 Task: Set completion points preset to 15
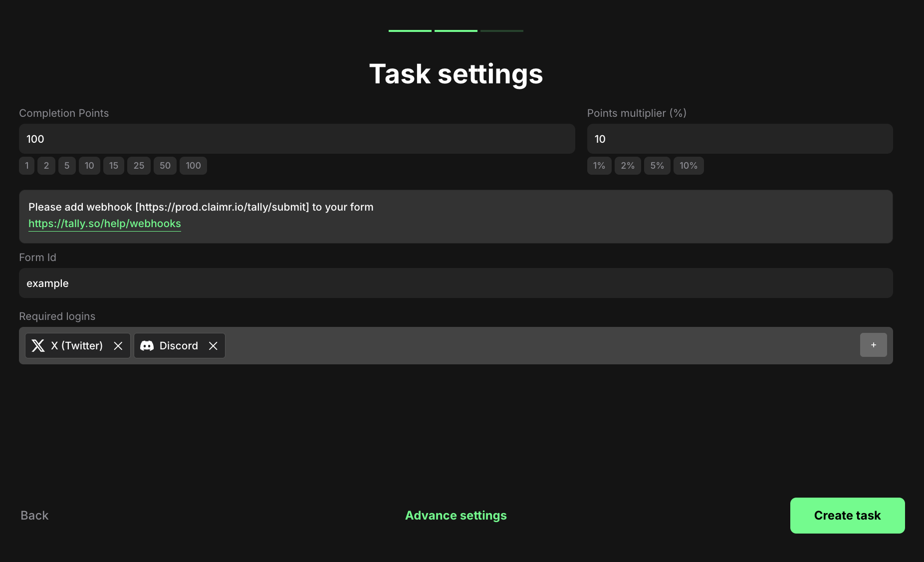[x=114, y=166]
